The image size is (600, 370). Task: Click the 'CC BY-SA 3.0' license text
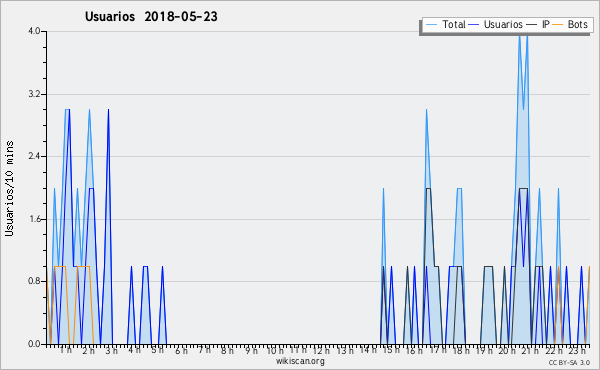[x=569, y=363]
